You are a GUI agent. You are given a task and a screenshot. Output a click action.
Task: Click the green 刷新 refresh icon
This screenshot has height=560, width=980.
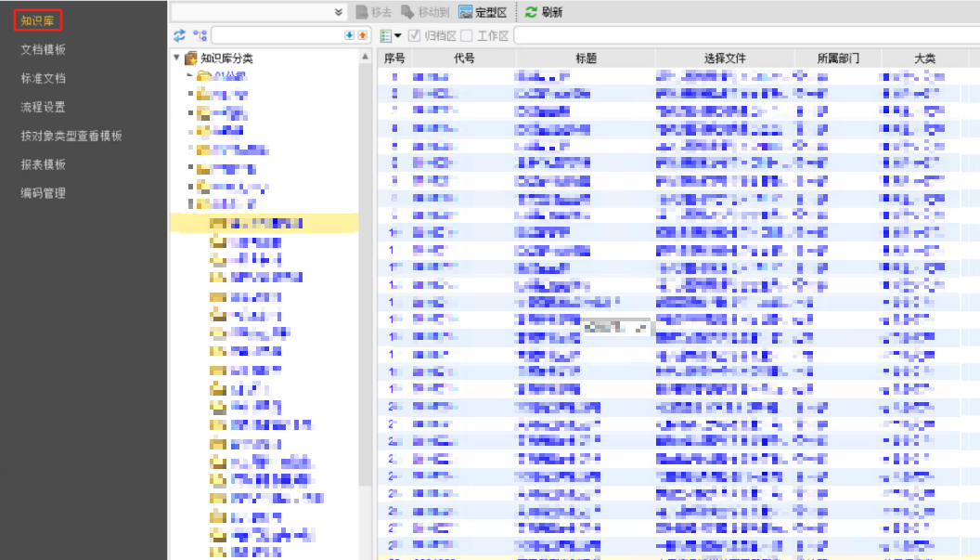(x=531, y=12)
